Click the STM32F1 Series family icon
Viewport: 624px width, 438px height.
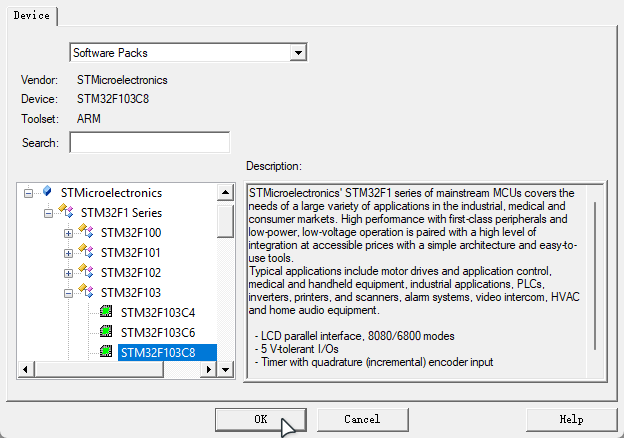point(66,211)
